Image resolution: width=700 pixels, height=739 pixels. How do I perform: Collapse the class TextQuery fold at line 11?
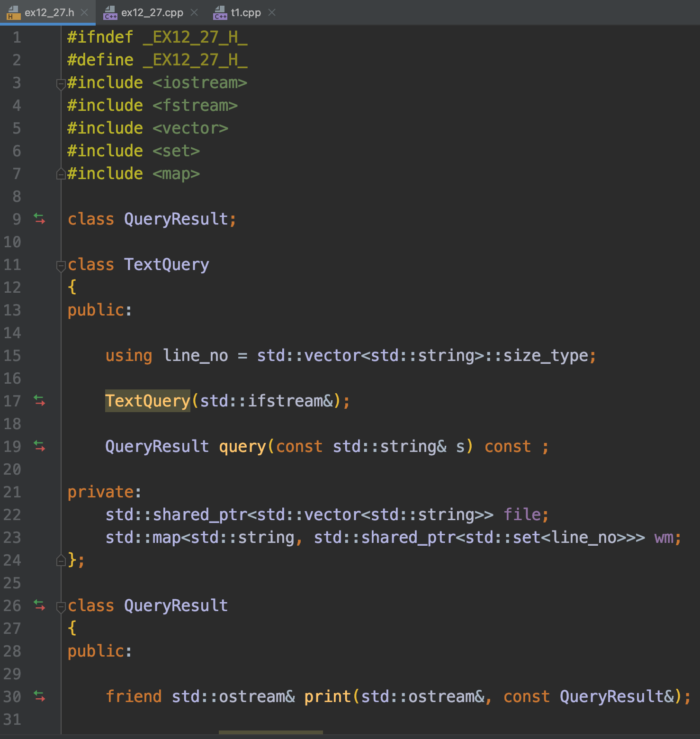click(61, 266)
